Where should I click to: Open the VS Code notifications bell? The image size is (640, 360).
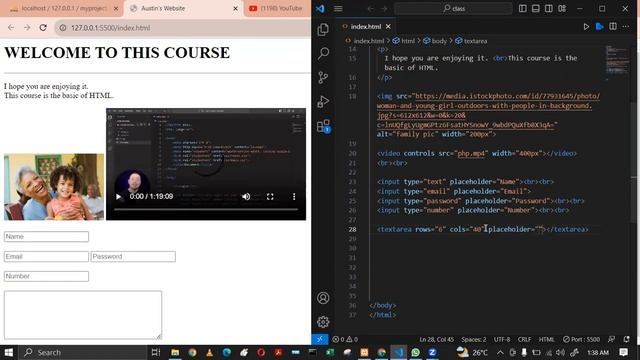(x=626, y=339)
